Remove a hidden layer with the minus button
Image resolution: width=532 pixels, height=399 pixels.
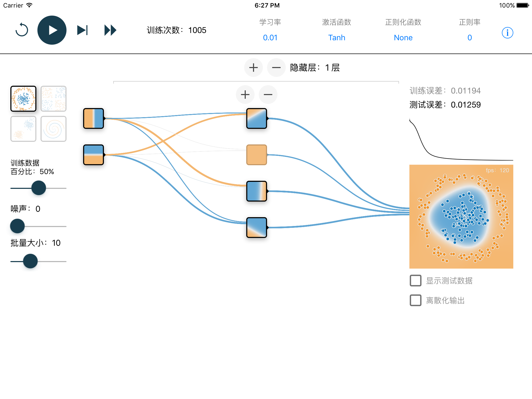tap(276, 68)
